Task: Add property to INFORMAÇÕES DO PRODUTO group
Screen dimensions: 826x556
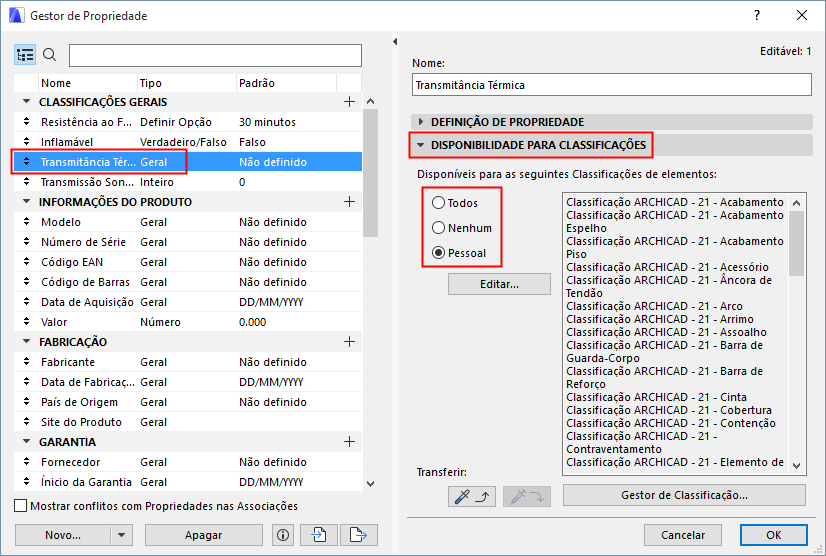Action: pos(349,202)
